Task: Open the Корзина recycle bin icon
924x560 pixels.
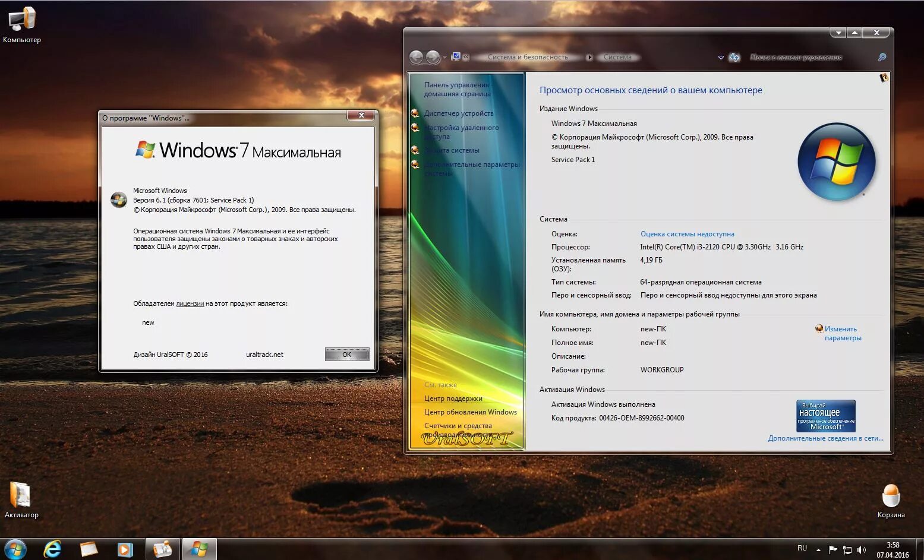Action: click(x=891, y=501)
